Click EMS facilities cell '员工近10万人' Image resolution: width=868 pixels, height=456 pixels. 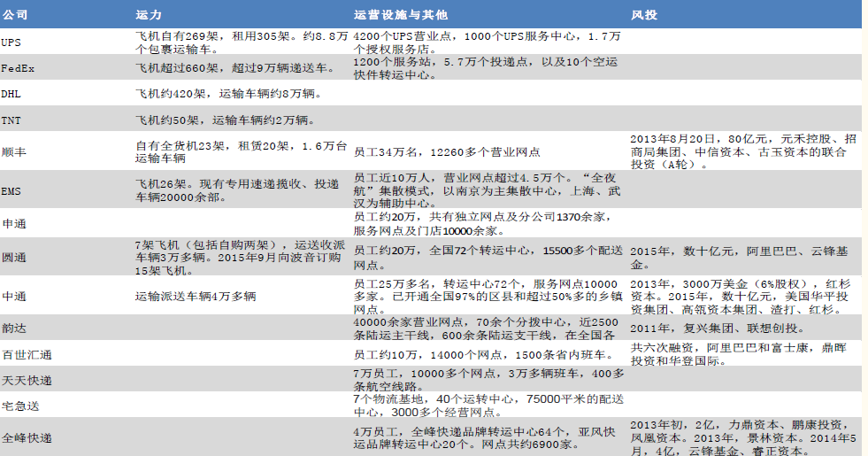488,190
